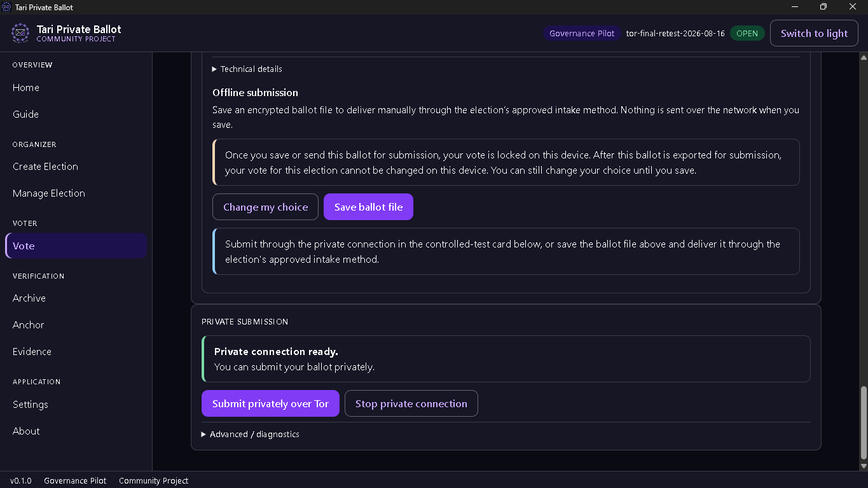This screenshot has width=868, height=488.
Task: Click election ID tor-final-retest-2026-08-16
Action: (x=675, y=34)
